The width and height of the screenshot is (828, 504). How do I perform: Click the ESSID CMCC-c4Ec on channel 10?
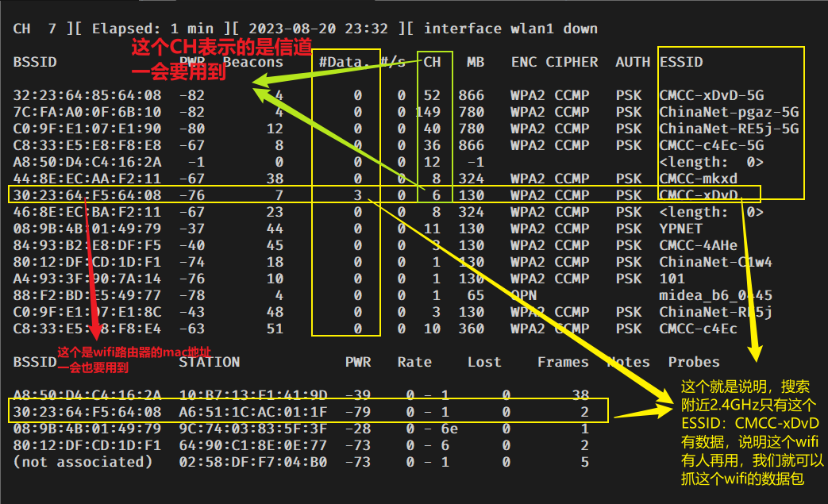click(x=698, y=329)
